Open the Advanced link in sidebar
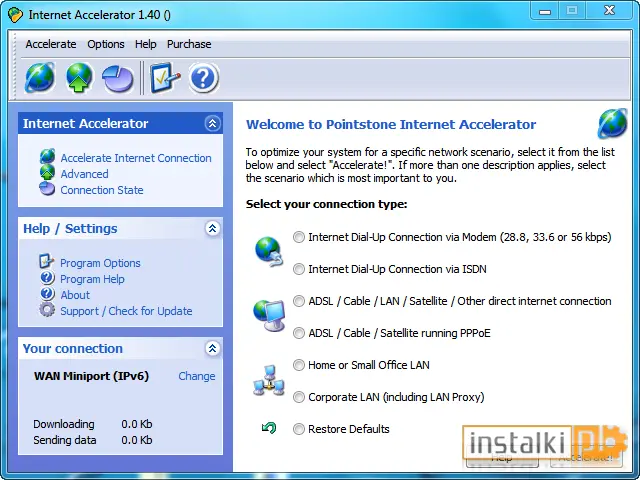 [84, 174]
